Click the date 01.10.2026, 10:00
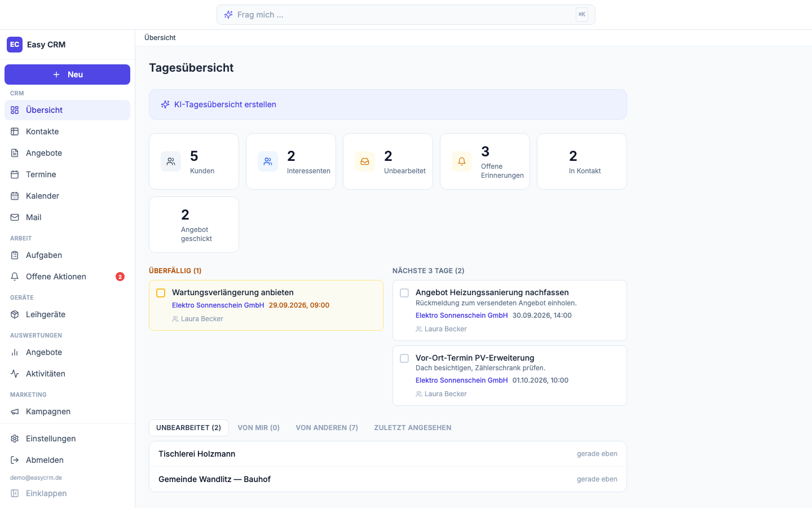The width and height of the screenshot is (812, 508). [540, 380]
